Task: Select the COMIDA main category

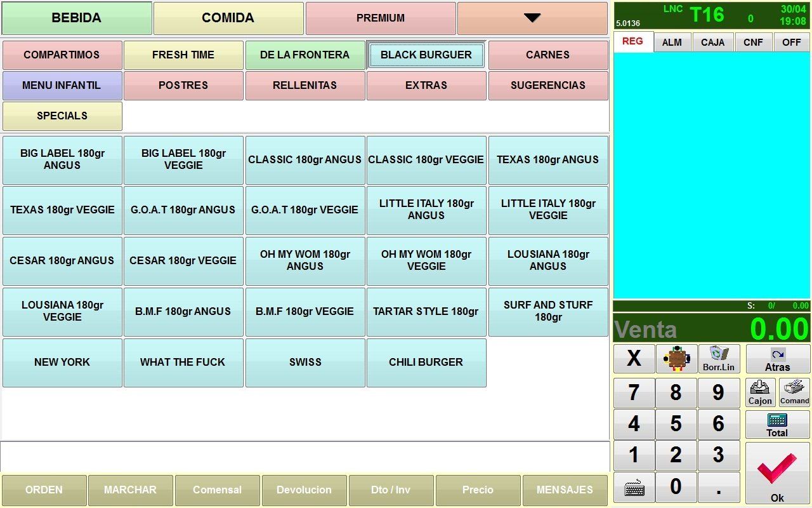Action: pyautogui.click(x=228, y=18)
